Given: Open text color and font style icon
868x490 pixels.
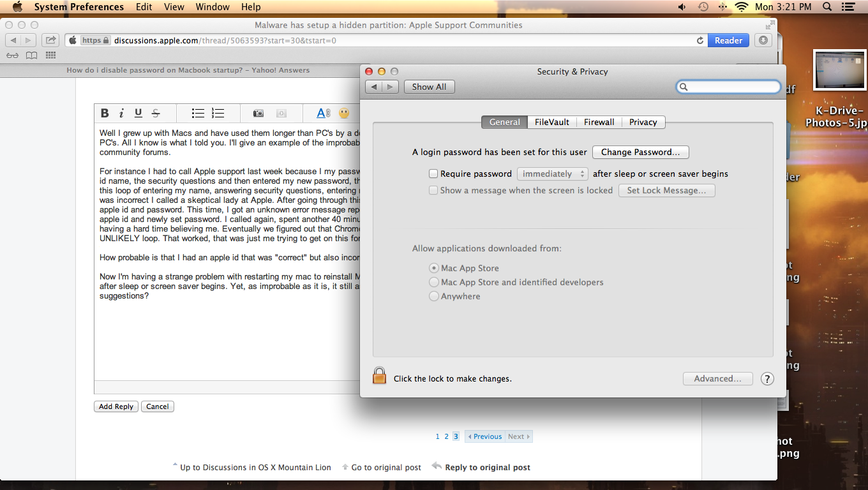Looking at the screenshot, I should coord(324,114).
